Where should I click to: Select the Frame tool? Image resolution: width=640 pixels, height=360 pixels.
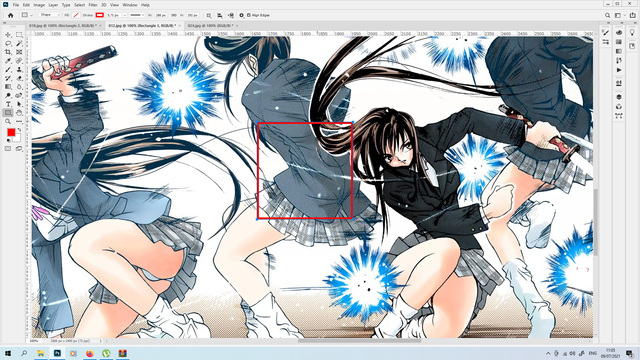point(19,52)
